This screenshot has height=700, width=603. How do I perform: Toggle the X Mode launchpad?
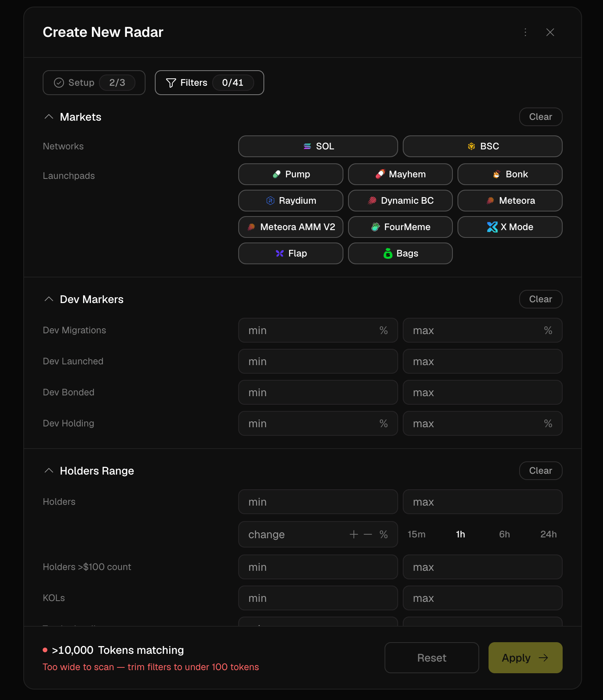point(510,227)
